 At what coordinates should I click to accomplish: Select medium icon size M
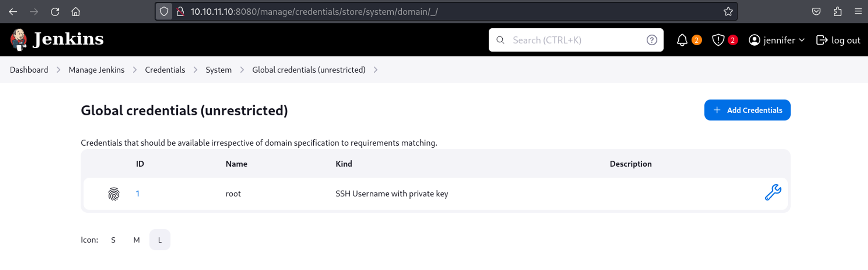(137, 240)
